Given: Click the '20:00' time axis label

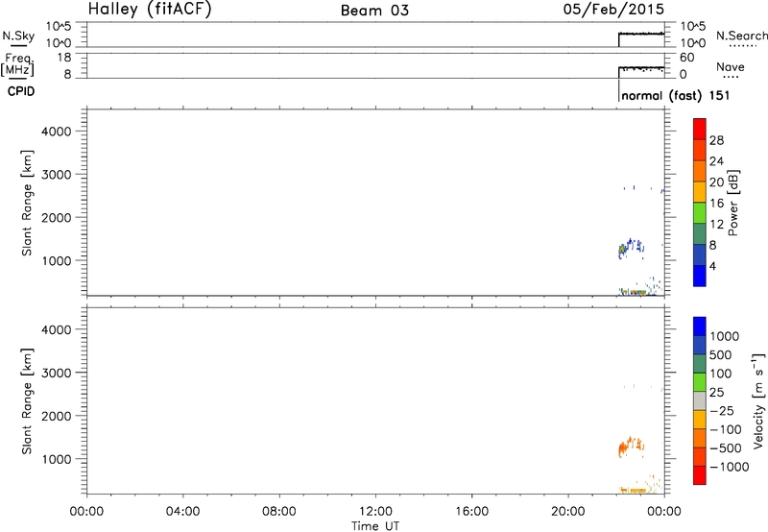Looking at the screenshot, I should coord(568,512).
